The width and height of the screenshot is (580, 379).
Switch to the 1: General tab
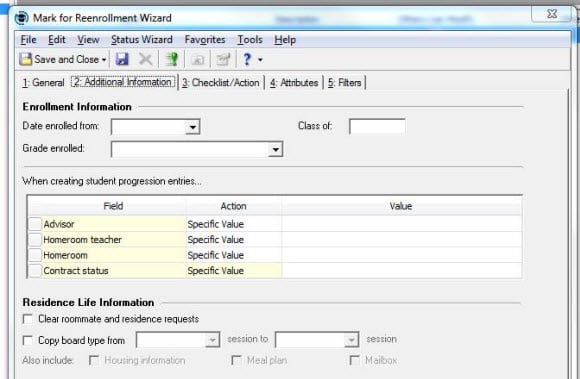tap(43, 82)
